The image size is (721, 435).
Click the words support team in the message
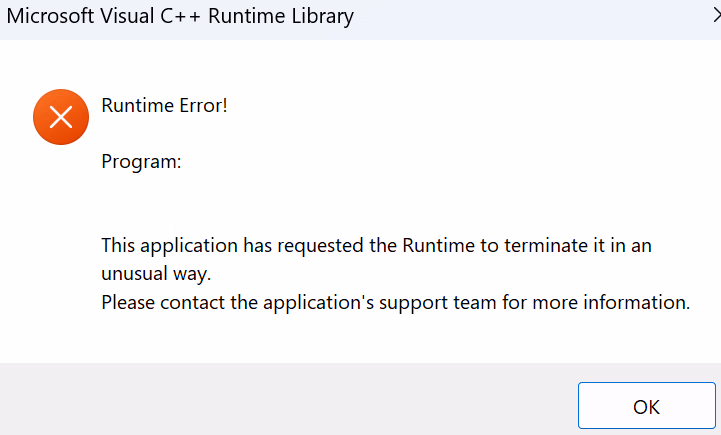click(x=438, y=303)
